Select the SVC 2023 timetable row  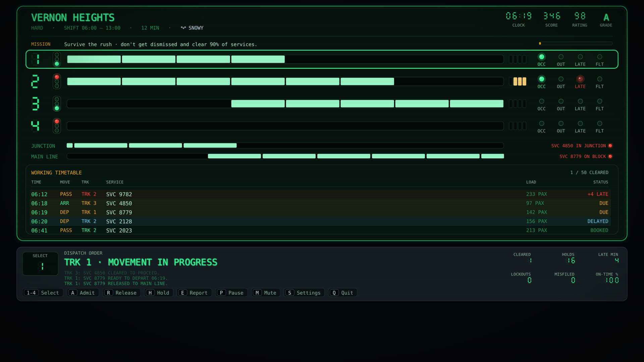click(x=321, y=231)
